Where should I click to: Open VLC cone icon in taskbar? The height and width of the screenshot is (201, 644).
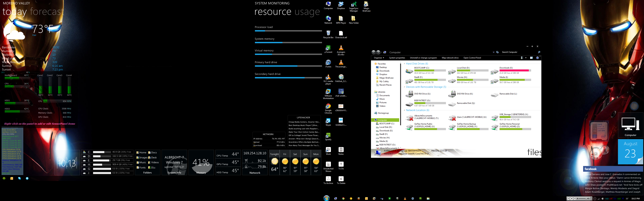coord(405,198)
